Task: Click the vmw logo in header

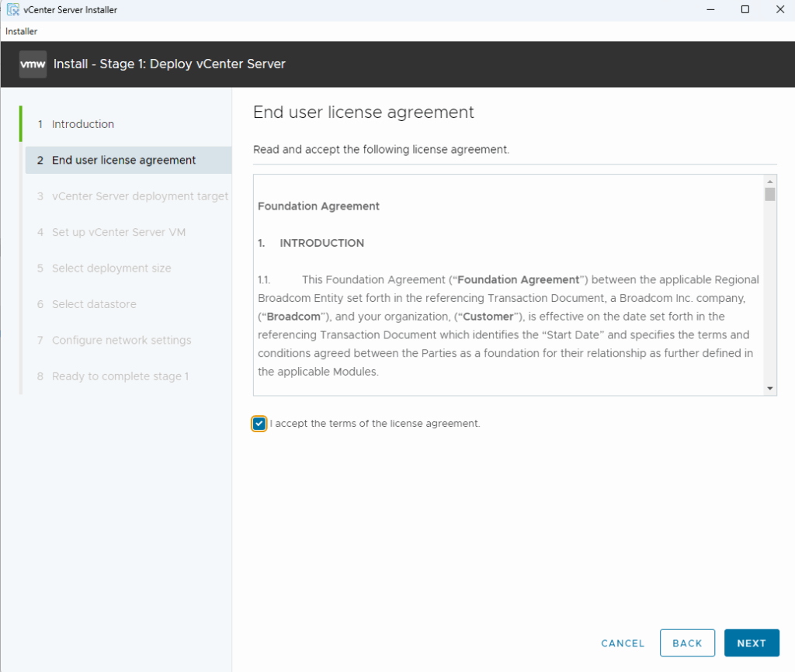Action: (x=33, y=64)
